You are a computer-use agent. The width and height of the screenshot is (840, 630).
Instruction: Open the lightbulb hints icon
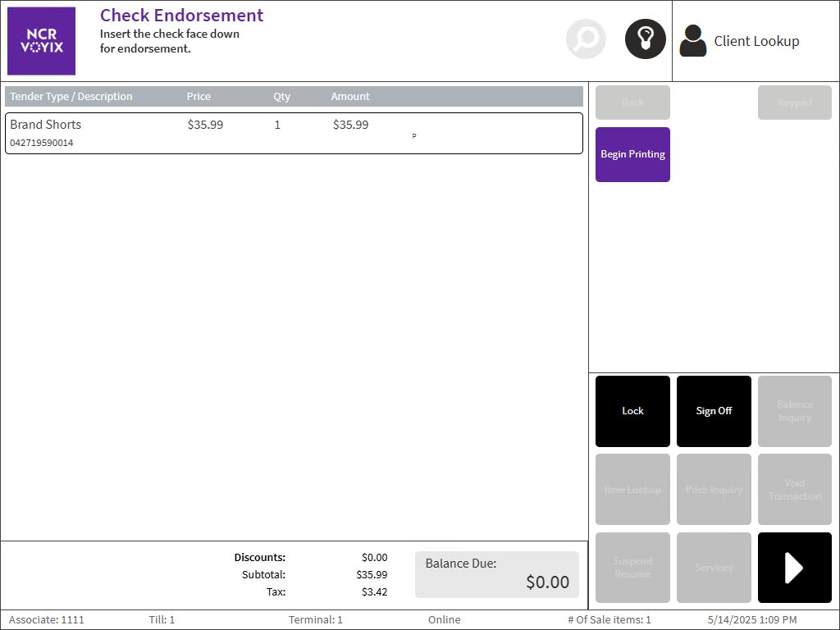[645, 39]
